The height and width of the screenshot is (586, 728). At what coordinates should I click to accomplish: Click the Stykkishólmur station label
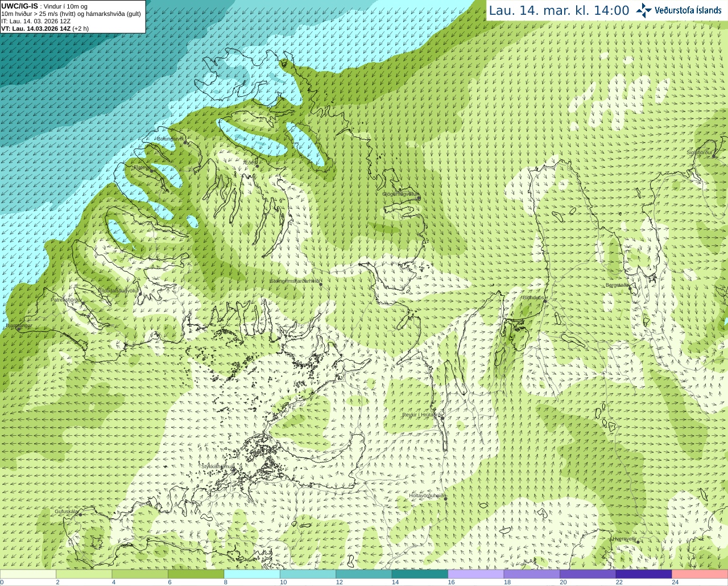pyautogui.click(x=218, y=466)
